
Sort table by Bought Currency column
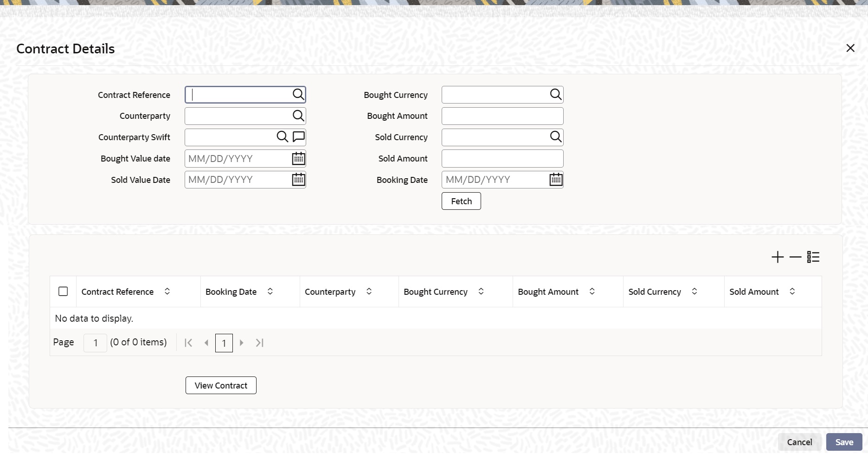(481, 292)
